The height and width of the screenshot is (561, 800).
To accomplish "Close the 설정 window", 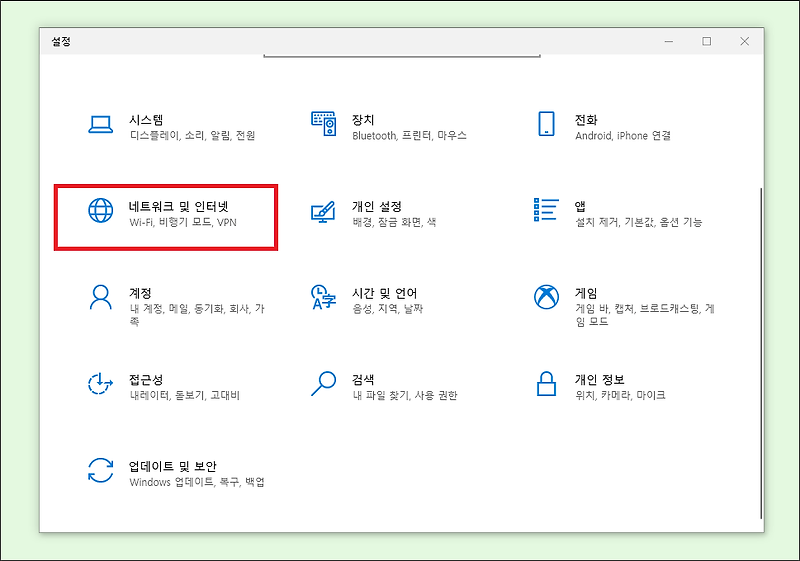I will pos(744,41).
